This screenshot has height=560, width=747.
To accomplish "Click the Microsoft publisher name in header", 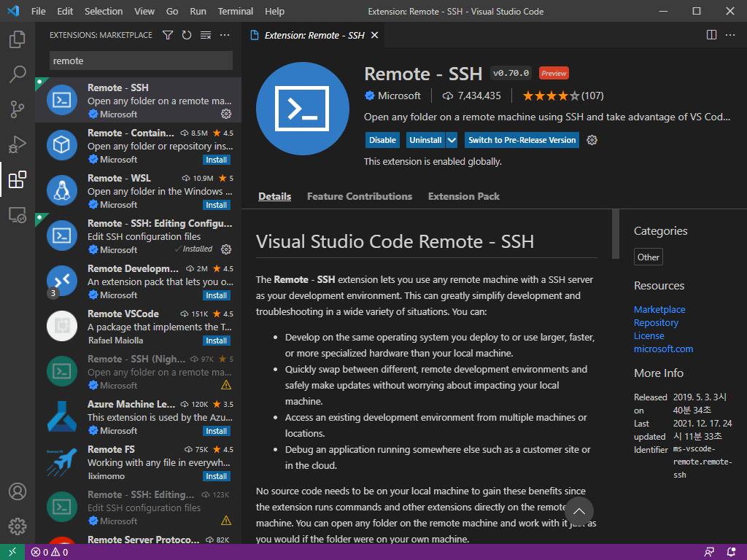I will click(x=399, y=96).
